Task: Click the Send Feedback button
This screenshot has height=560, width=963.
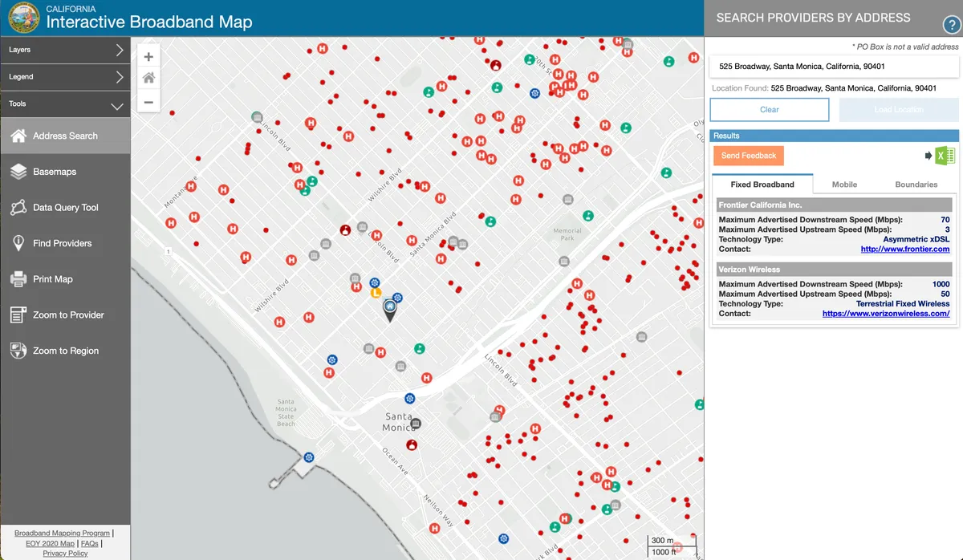Action: pyautogui.click(x=748, y=156)
